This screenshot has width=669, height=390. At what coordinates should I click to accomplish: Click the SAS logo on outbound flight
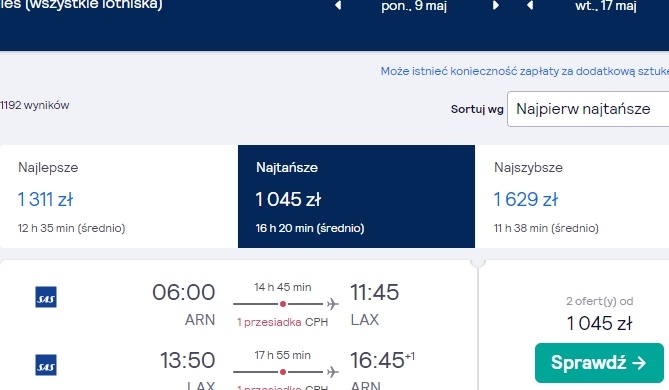coord(46,297)
